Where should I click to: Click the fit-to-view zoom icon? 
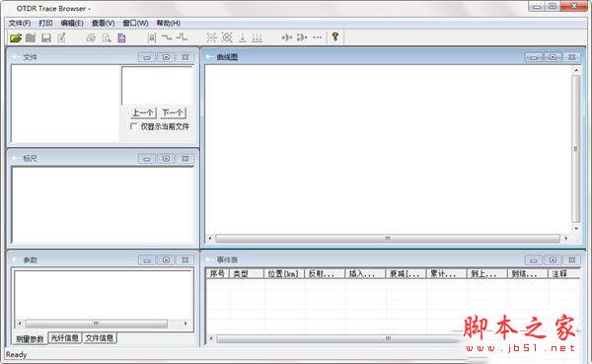tap(212, 37)
